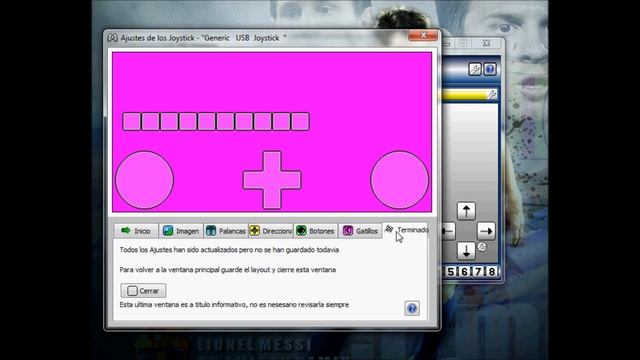Click the wrench settings icon in the back window
This screenshot has height=360, width=640.
[475, 69]
